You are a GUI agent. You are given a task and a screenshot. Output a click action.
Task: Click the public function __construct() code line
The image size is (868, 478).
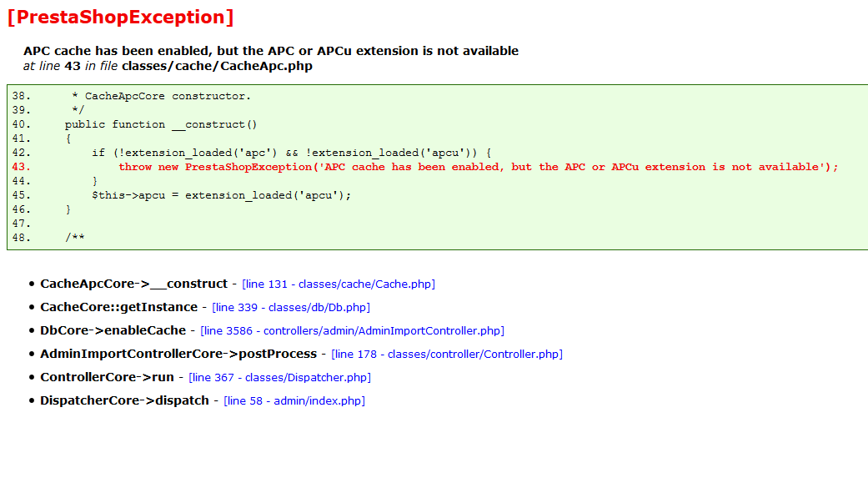(x=162, y=124)
